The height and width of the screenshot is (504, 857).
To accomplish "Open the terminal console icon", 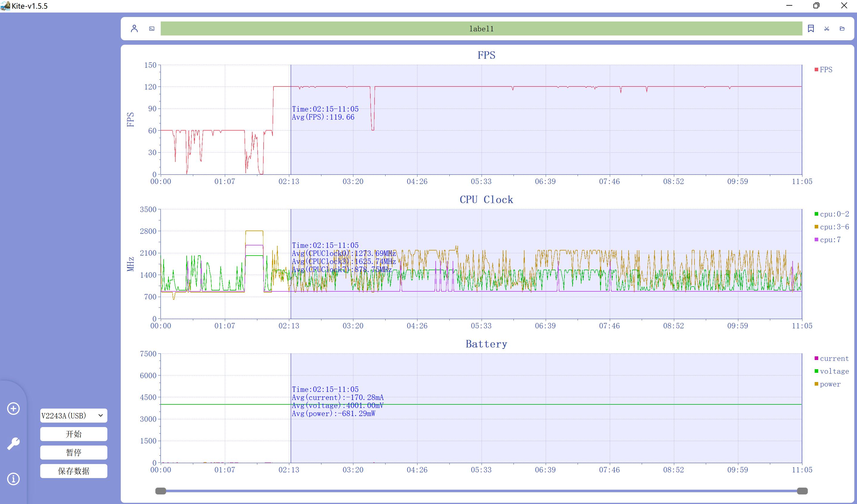I will click(152, 29).
